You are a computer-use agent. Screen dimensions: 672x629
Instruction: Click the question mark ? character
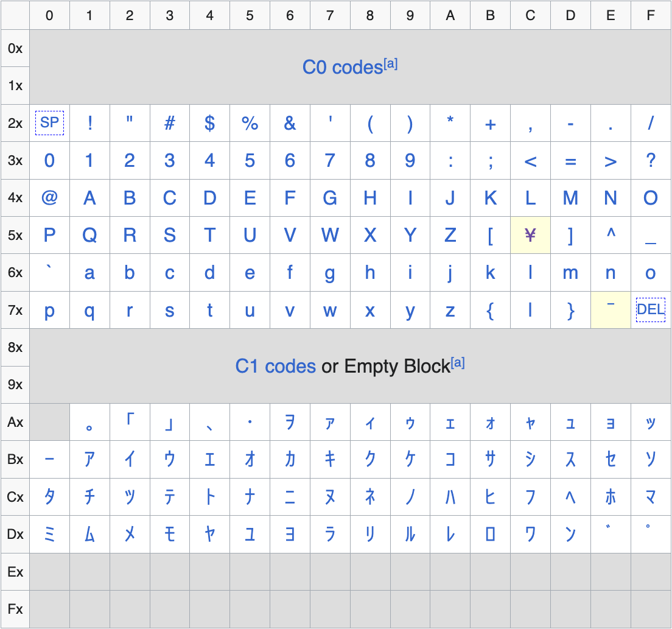click(650, 161)
